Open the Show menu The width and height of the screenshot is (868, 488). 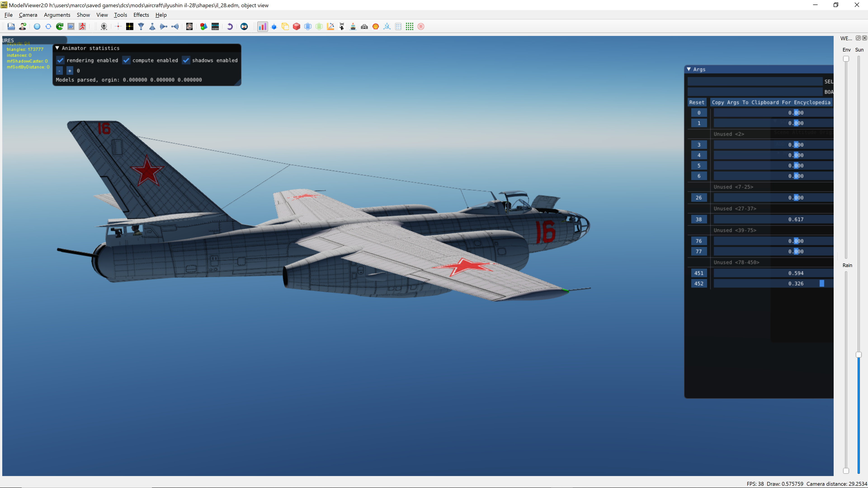coord(83,15)
